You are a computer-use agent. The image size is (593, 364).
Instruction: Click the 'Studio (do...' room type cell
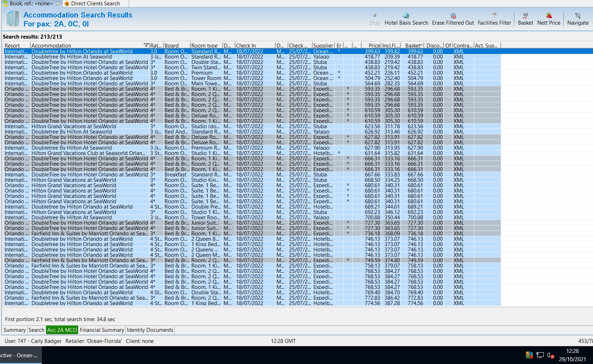tap(206, 126)
